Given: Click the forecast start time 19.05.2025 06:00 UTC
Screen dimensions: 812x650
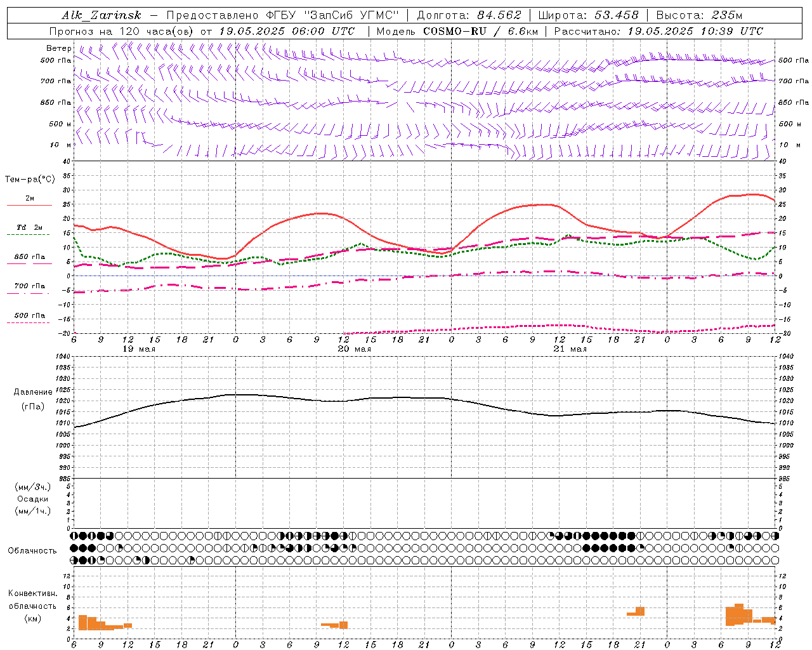Looking at the screenshot, I should [x=287, y=31].
